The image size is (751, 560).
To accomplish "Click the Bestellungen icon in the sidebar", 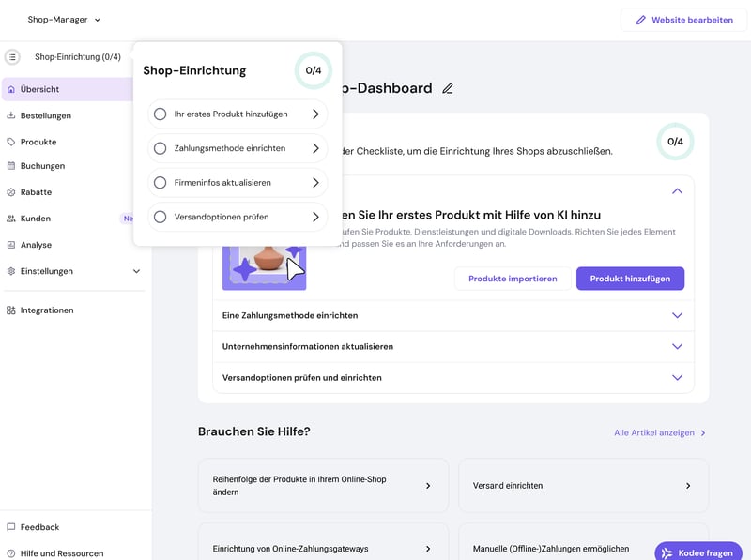I will coord(11,116).
